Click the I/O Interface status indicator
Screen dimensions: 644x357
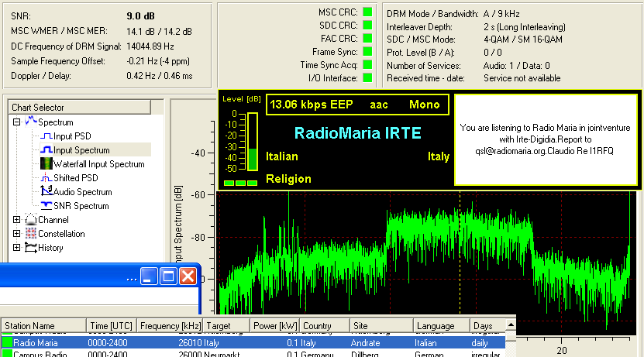tap(367, 77)
